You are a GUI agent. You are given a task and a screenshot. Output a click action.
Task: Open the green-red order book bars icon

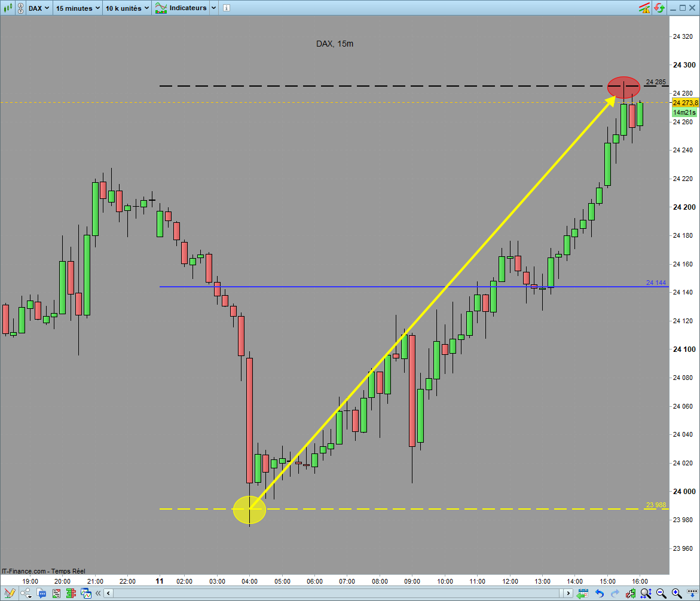point(71,593)
